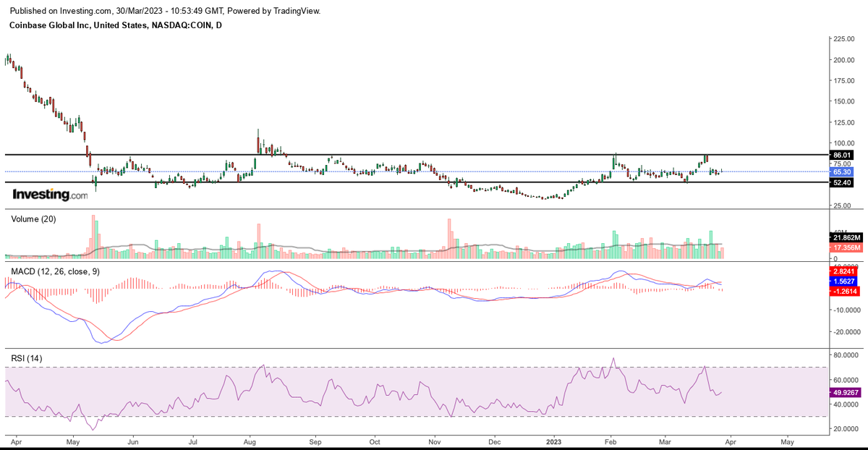Click the 49.9267 RSI value tag

tap(846, 392)
